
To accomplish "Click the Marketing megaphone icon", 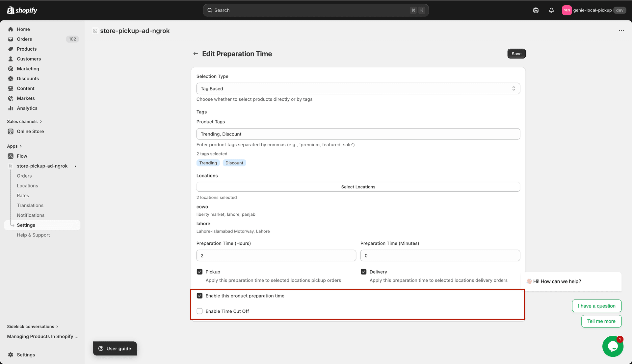I will tap(11, 69).
